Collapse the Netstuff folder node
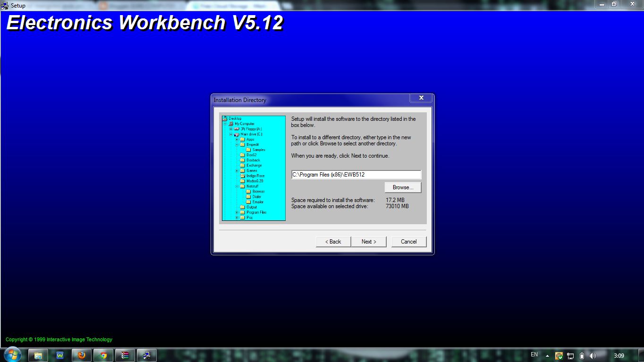Screen dimensions: 644x362 click(237, 186)
